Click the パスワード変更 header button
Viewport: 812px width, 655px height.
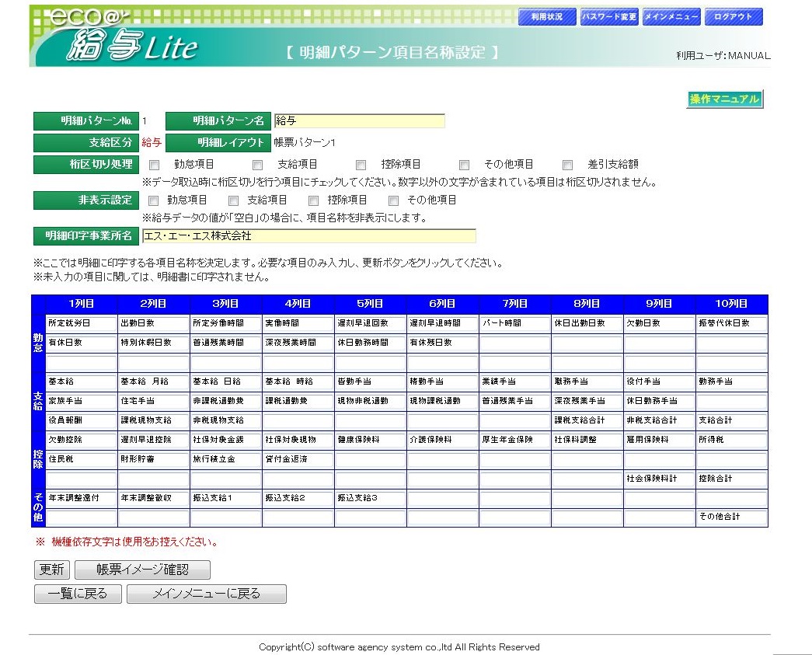pyautogui.click(x=609, y=17)
